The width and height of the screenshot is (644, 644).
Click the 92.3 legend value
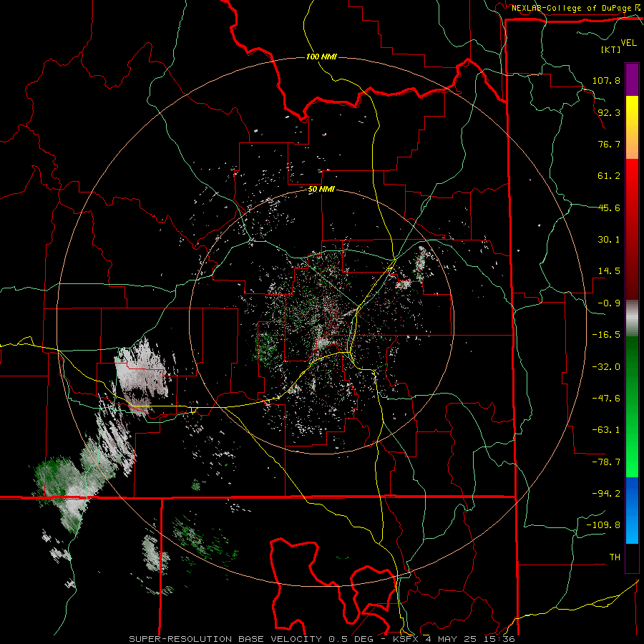click(609, 112)
